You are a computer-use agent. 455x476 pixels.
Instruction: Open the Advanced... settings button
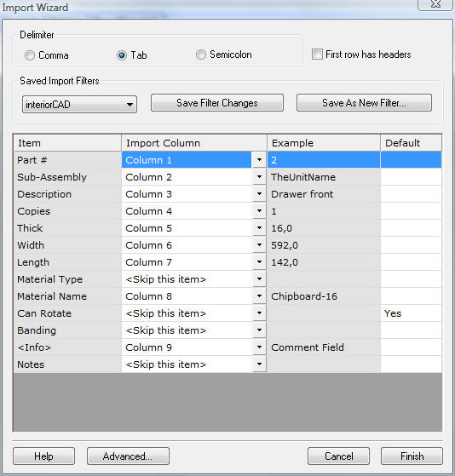coord(128,456)
